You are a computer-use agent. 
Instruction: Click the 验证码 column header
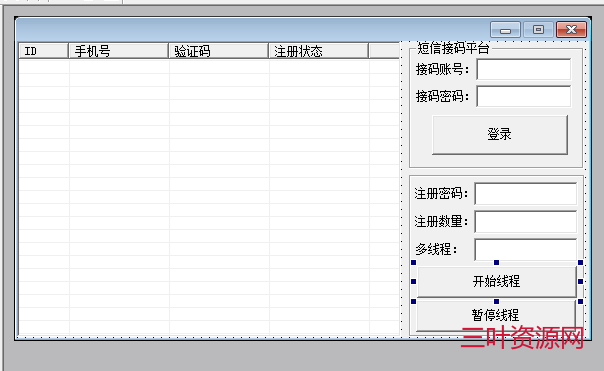pyautogui.click(x=218, y=51)
